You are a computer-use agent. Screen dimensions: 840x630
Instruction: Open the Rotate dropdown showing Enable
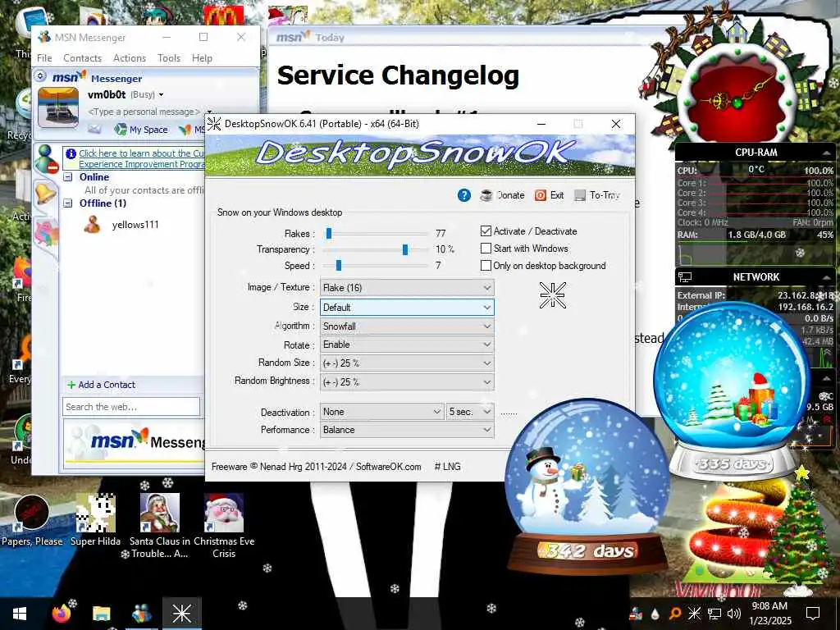(407, 345)
